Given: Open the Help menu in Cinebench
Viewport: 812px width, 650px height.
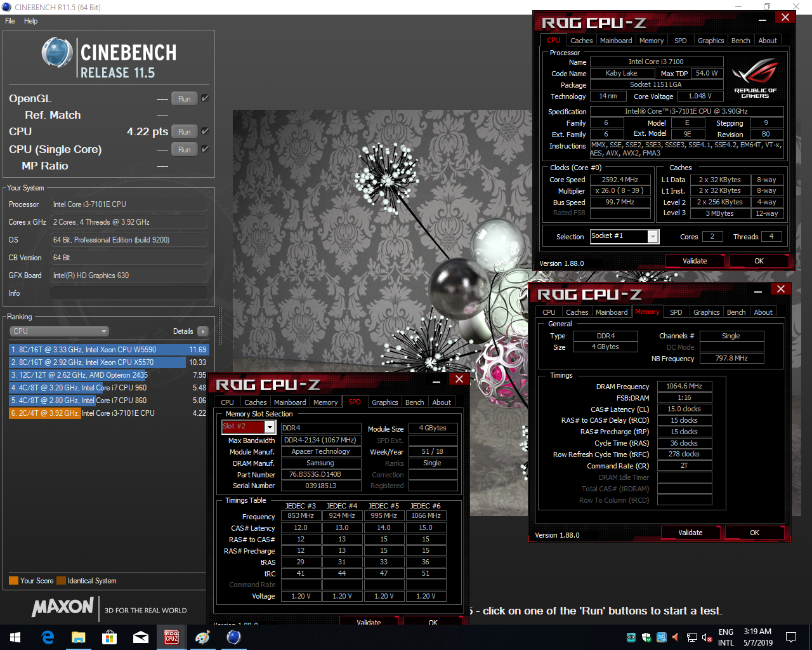Looking at the screenshot, I should [30, 21].
